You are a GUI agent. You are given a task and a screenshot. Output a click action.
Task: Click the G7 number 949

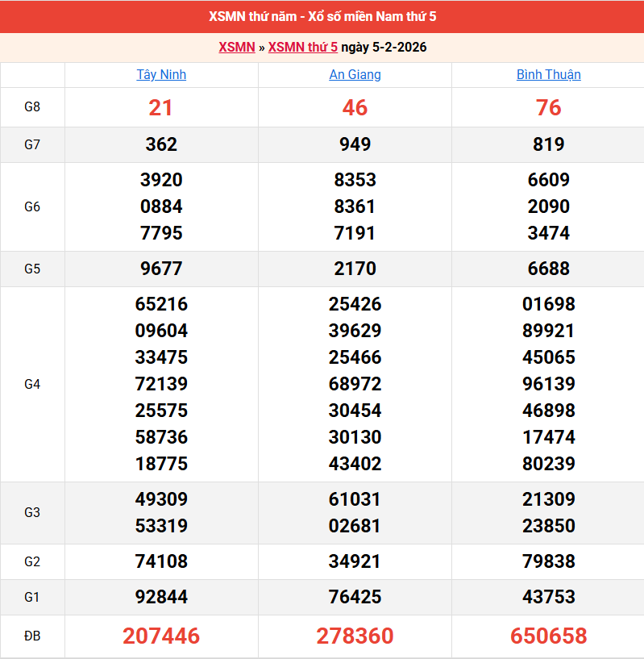355,144
